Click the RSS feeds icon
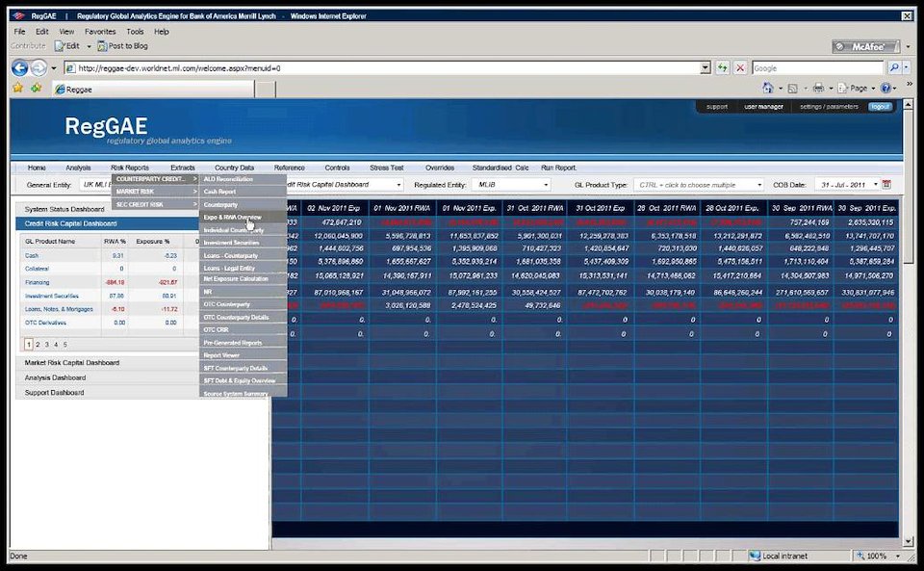Viewport: 924px width, 571px height. pos(792,89)
